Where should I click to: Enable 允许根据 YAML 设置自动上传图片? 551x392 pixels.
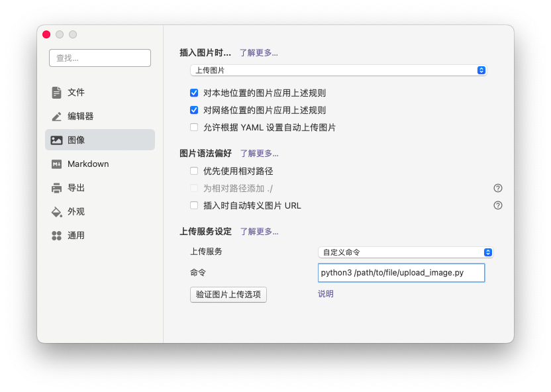(194, 127)
